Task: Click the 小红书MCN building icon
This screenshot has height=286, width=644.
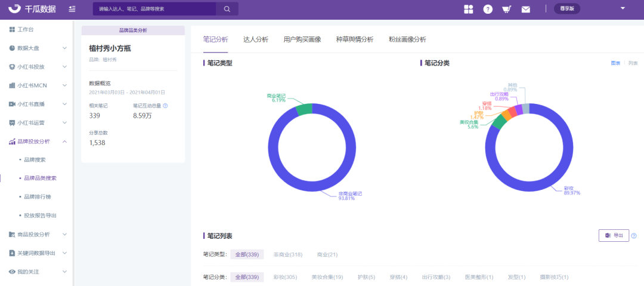Action: [12, 85]
